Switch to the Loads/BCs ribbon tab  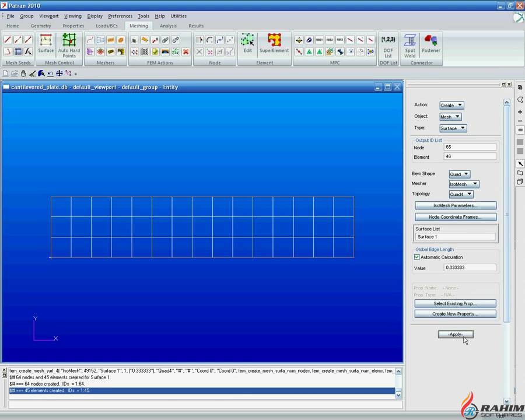coord(106,26)
